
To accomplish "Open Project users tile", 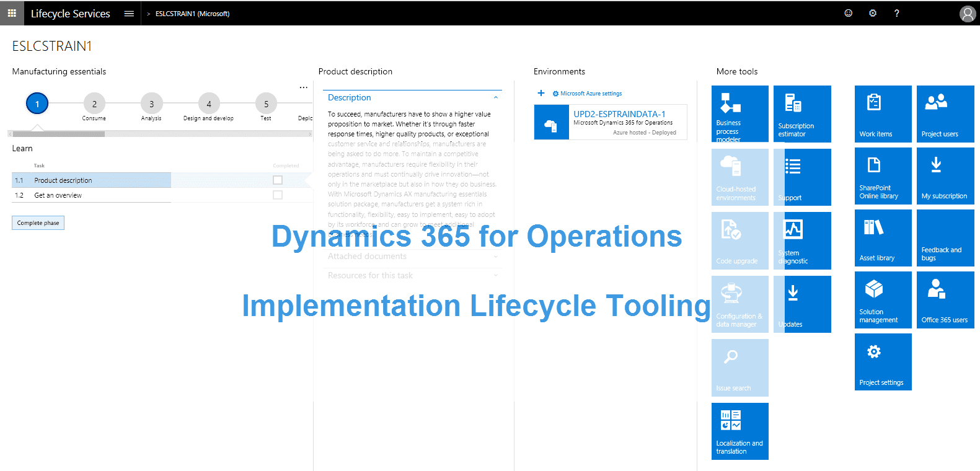I will (x=945, y=114).
